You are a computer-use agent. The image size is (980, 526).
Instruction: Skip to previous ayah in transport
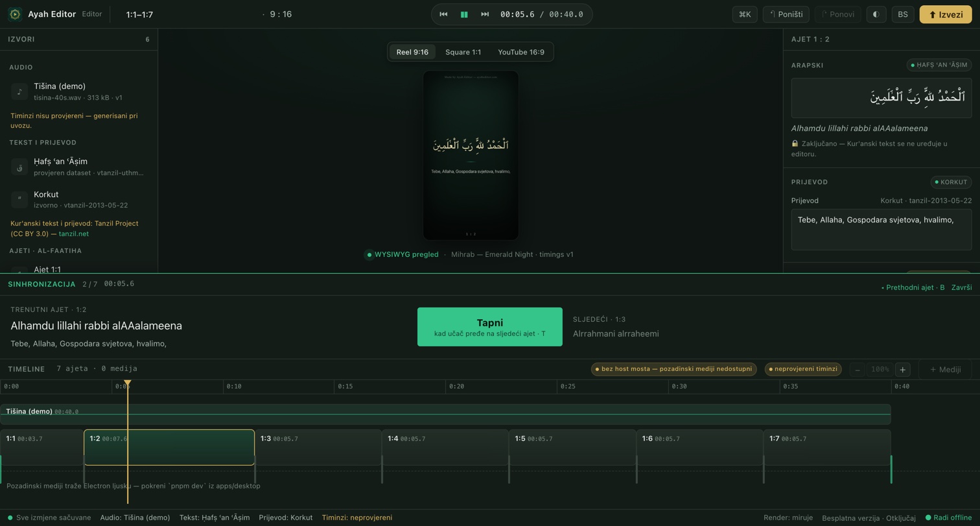pos(443,14)
